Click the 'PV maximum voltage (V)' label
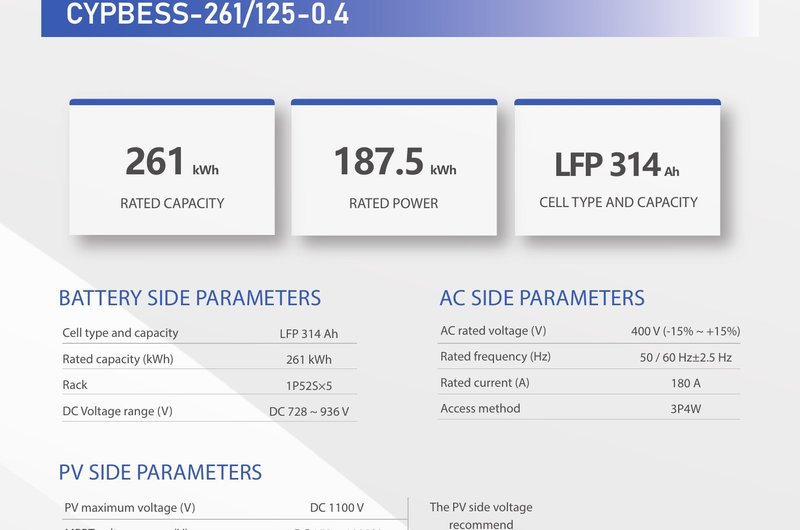This screenshot has width=800, height=530. pyautogui.click(x=130, y=508)
